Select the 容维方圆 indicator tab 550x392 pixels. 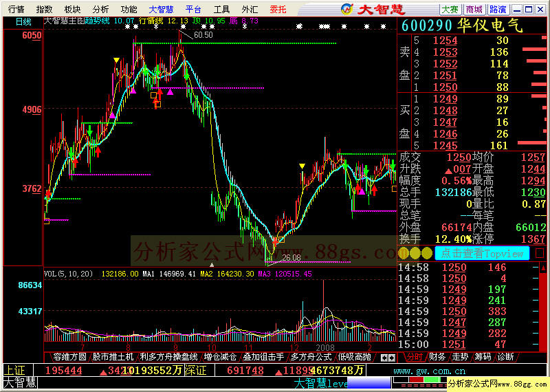click(x=69, y=357)
